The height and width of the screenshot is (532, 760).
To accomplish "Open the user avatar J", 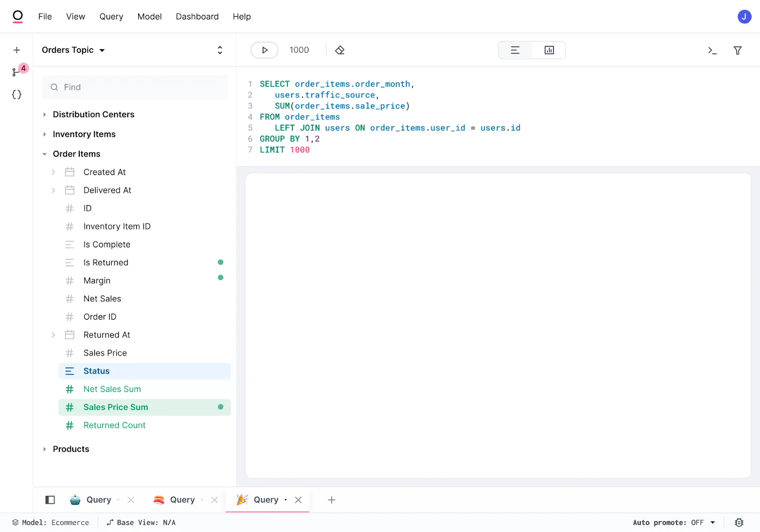I will pyautogui.click(x=744, y=17).
